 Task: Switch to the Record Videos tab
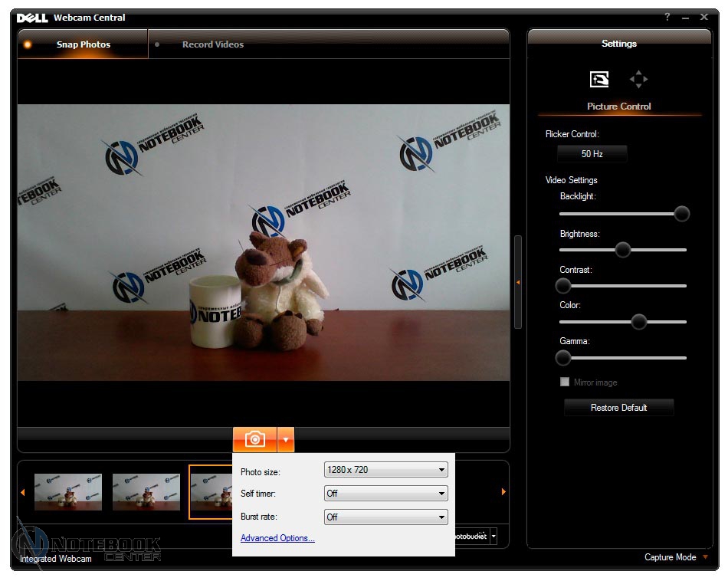(x=212, y=44)
